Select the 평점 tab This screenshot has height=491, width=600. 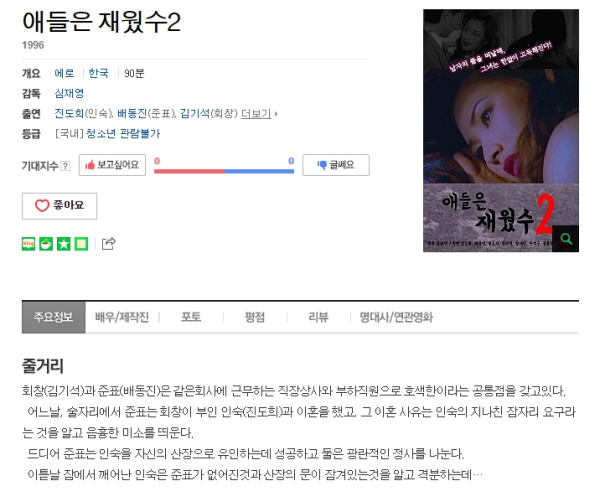(x=254, y=317)
